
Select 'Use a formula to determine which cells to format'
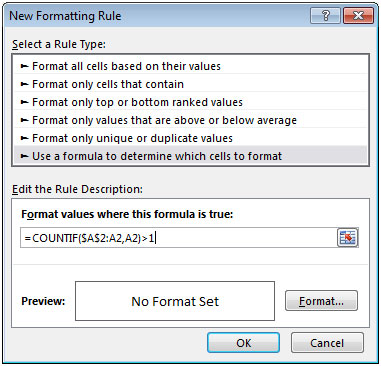(x=190, y=156)
